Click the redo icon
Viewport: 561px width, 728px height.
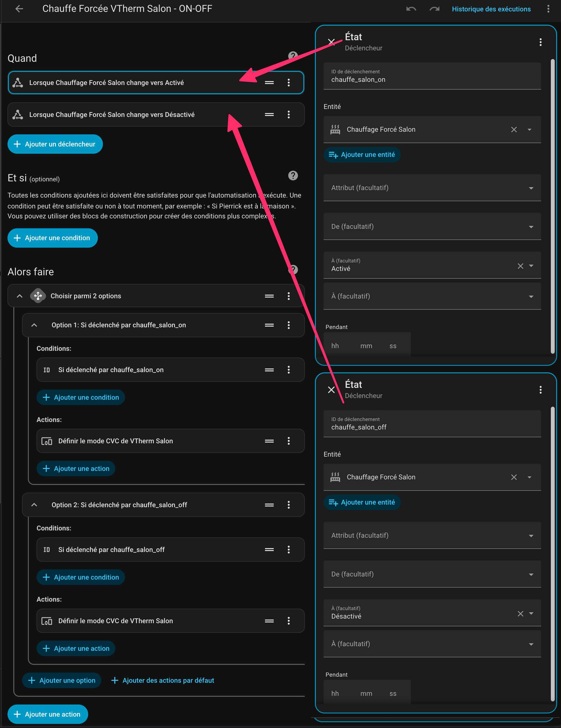(434, 9)
